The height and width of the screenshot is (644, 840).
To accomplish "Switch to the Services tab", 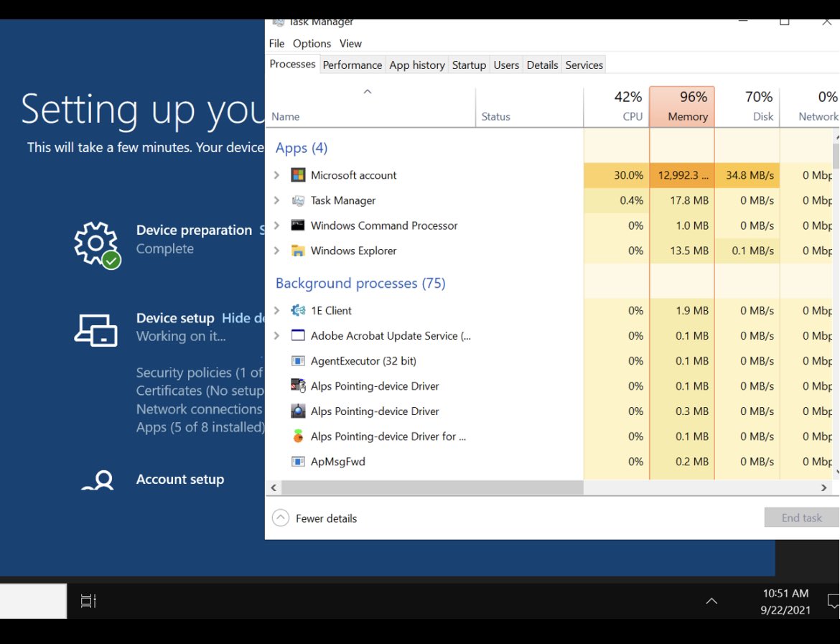I will click(x=584, y=65).
